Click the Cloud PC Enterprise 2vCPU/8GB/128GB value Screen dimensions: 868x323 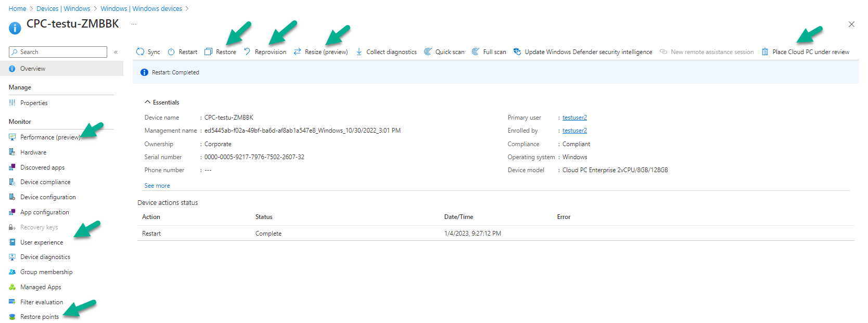(x=615, y=170)
